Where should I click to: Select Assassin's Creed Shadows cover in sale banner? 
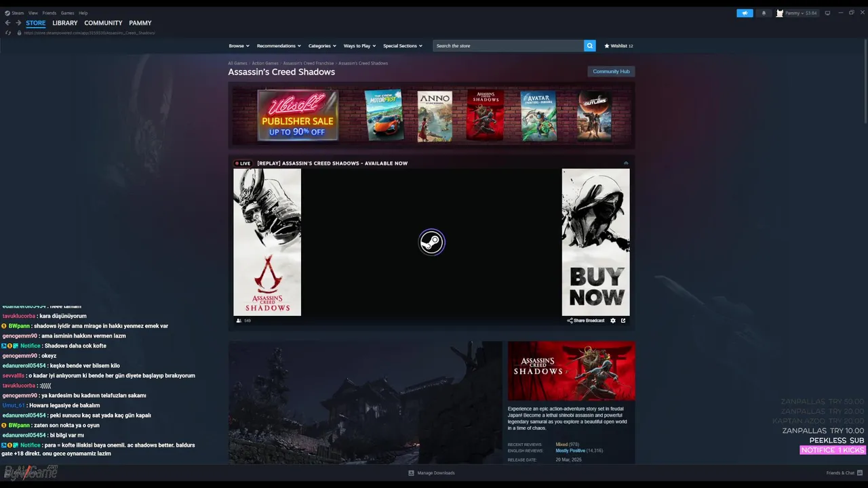[485, 115]
